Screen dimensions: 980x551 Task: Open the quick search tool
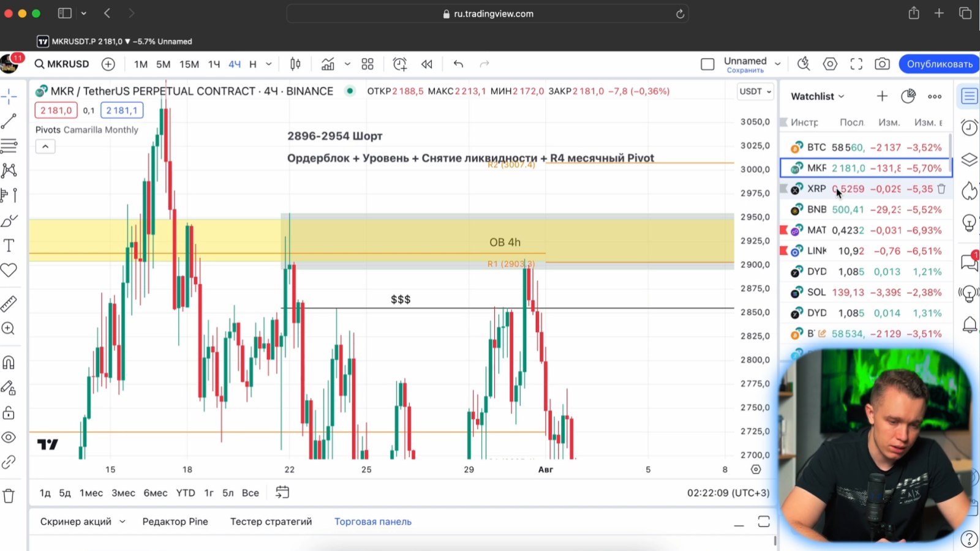804,64
